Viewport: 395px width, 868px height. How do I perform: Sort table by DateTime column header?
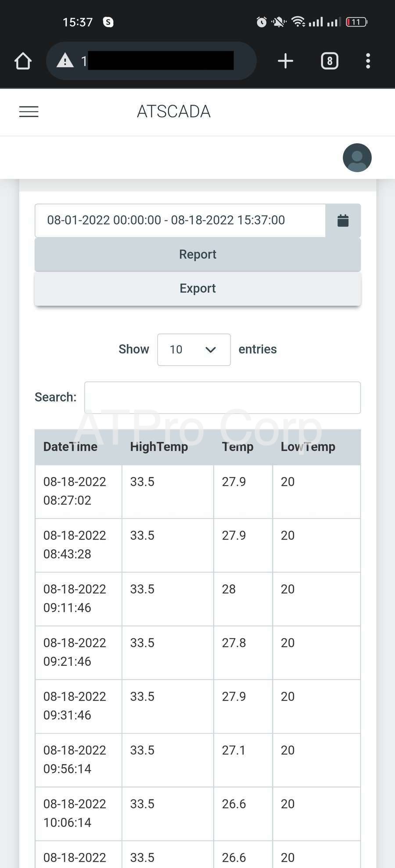pos(70,447)
